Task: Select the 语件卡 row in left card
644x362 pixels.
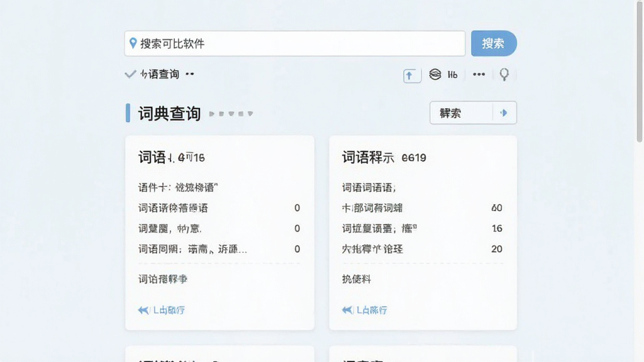Action: (x=178, y=187)
